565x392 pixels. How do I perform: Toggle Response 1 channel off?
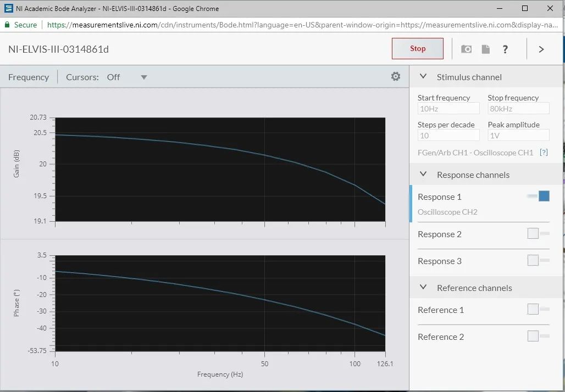click(x=538, y=196)
